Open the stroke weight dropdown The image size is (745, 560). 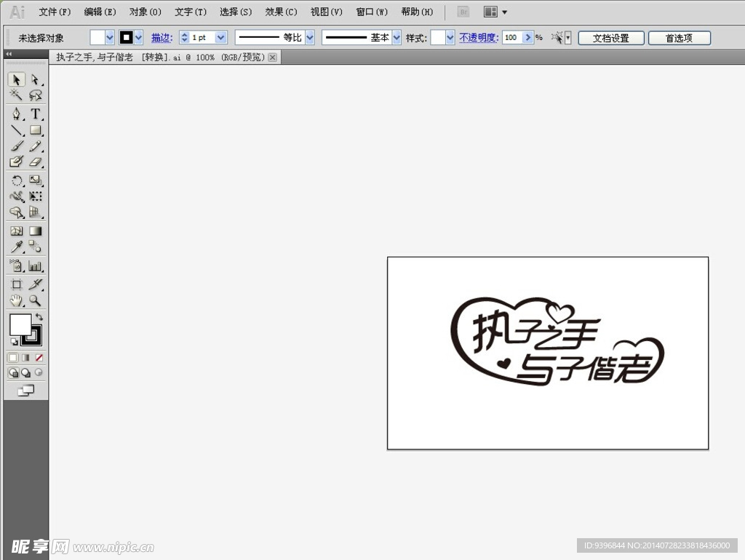pyautogui.click(x=220, y=37)
